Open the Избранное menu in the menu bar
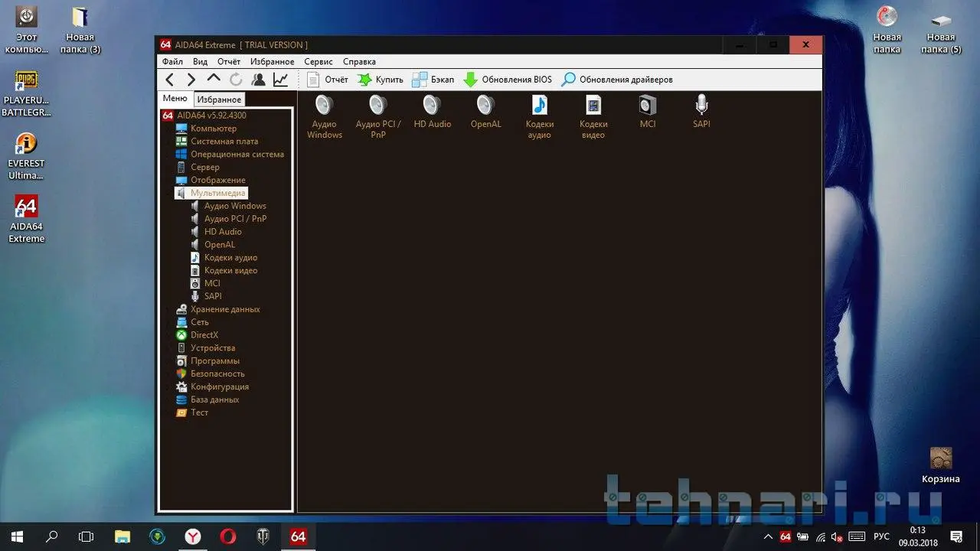 pyautogui.click(x=272, y=61)
